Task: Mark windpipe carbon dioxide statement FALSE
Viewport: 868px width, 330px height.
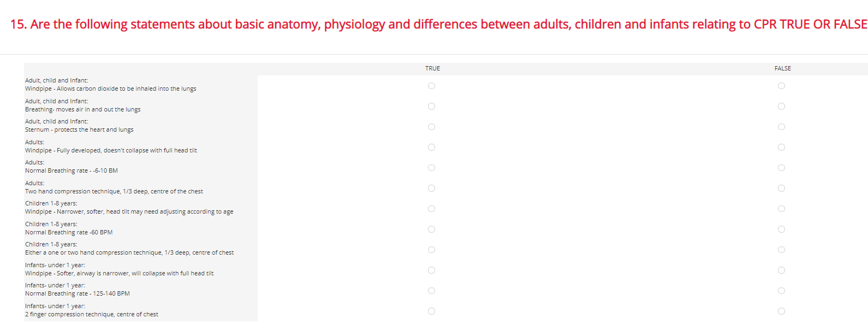Action: (x=781, y=86)
